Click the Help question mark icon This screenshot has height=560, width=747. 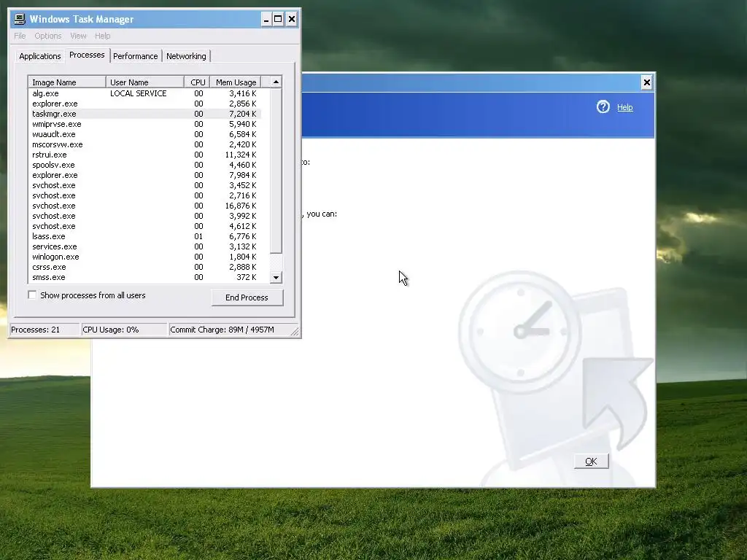coord(603,106)
